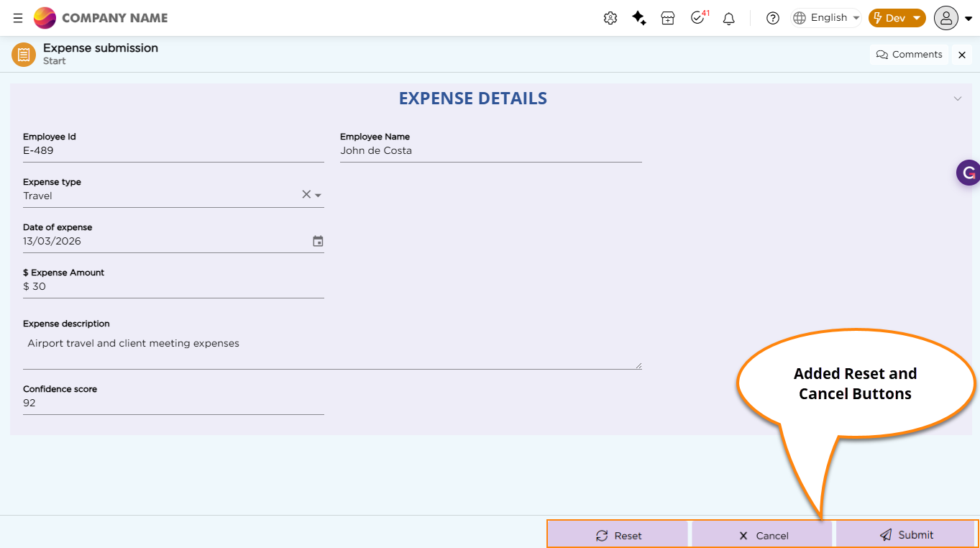The height and width of the screenshot is (548, 980).
Task: Open the English language dropdown
Action: (827, 18)
